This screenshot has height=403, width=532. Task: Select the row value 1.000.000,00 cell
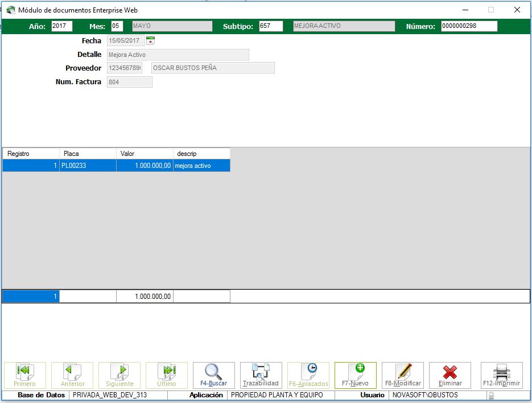[145, 165]
